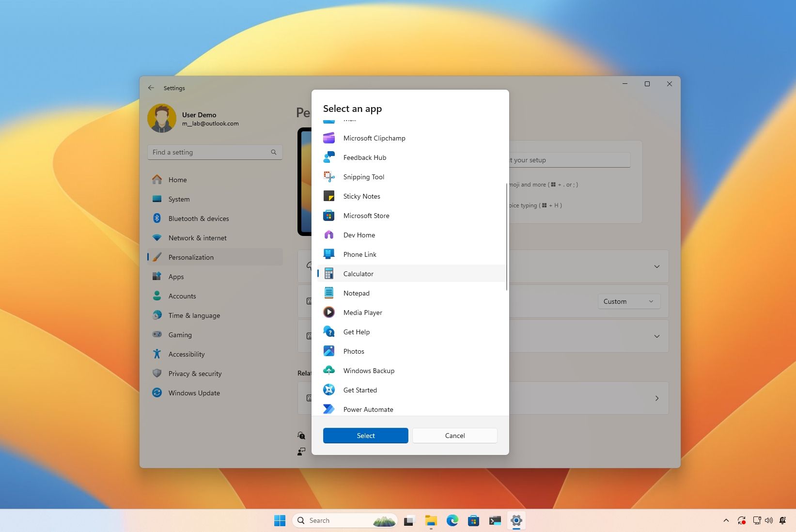Select Dev Home from the list
Image resolution: width=796 pixels, height=532 pixels.
[359, 235]
